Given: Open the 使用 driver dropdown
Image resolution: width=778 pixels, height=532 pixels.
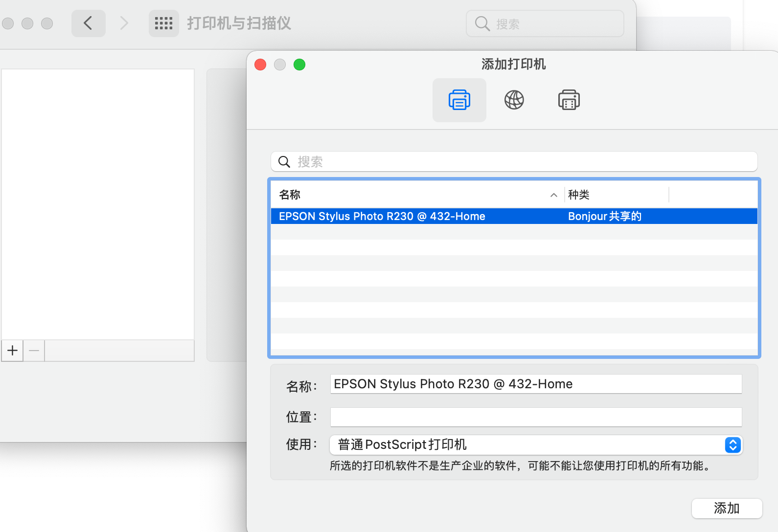Looking at the screenshot, I should pos(536,444).
